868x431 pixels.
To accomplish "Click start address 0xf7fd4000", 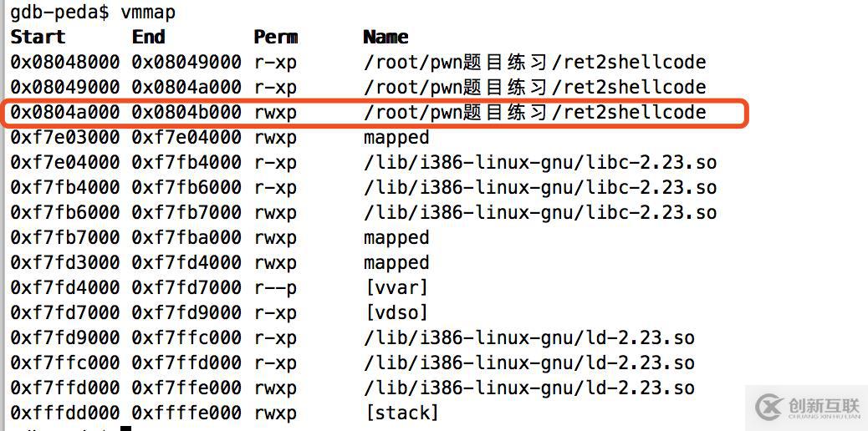I will [x=64, y=287].
